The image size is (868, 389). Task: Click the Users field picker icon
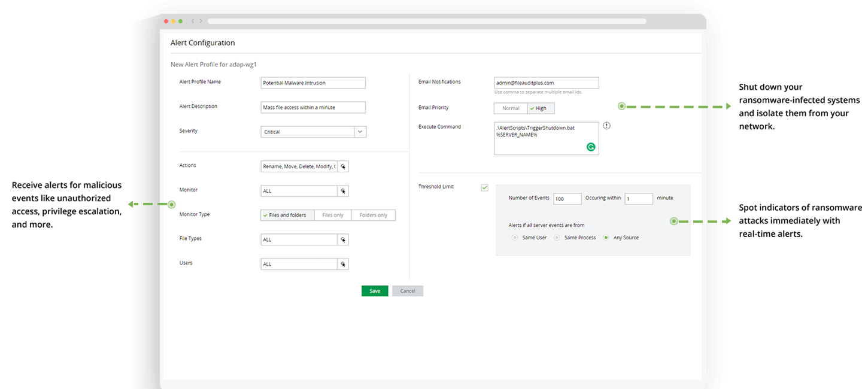coord(343,265)
